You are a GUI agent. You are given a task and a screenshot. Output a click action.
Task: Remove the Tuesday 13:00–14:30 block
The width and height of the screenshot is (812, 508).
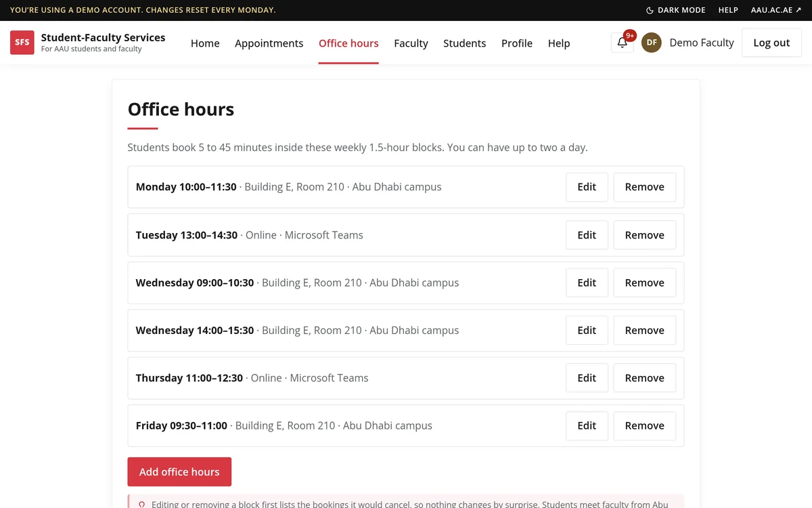(x=644, y=235)
